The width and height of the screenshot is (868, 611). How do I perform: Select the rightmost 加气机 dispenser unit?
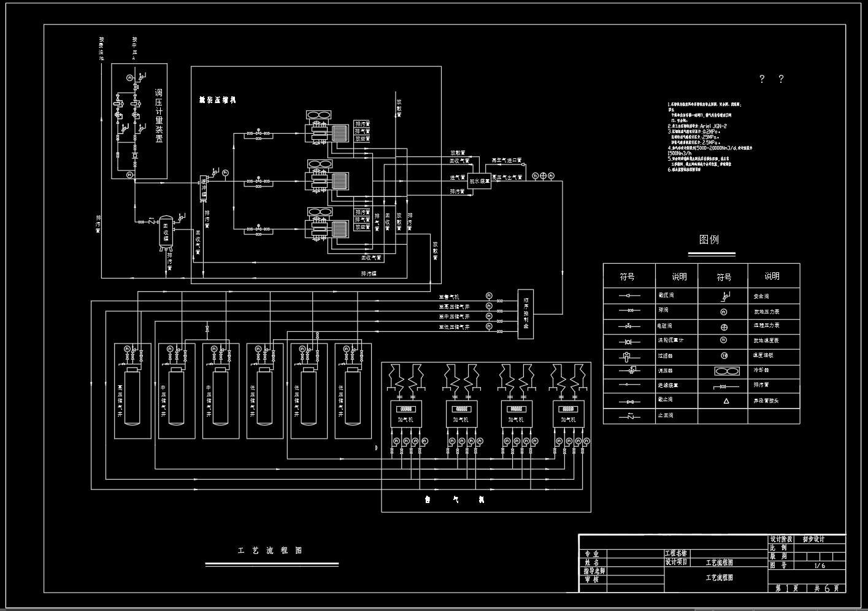click(568, 415)
